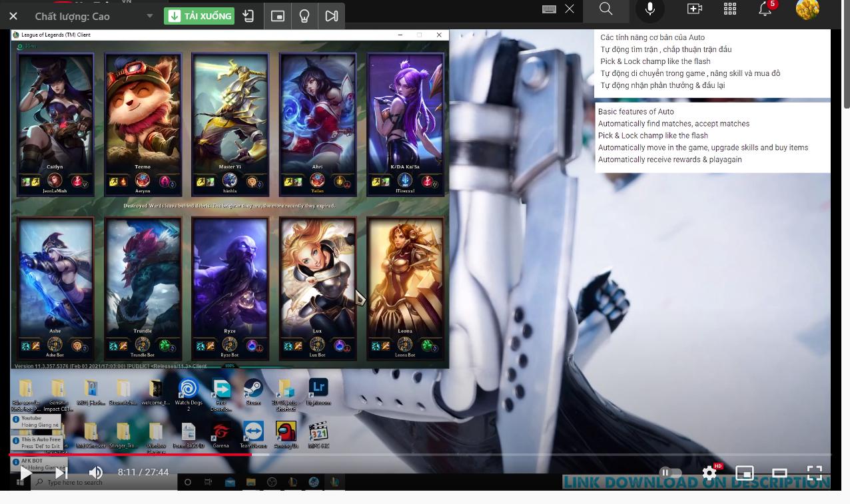Viewport: 850px width, 504px height.
Task: Open the Chất lượng: Cao quality dropdown
Action: 94,16
